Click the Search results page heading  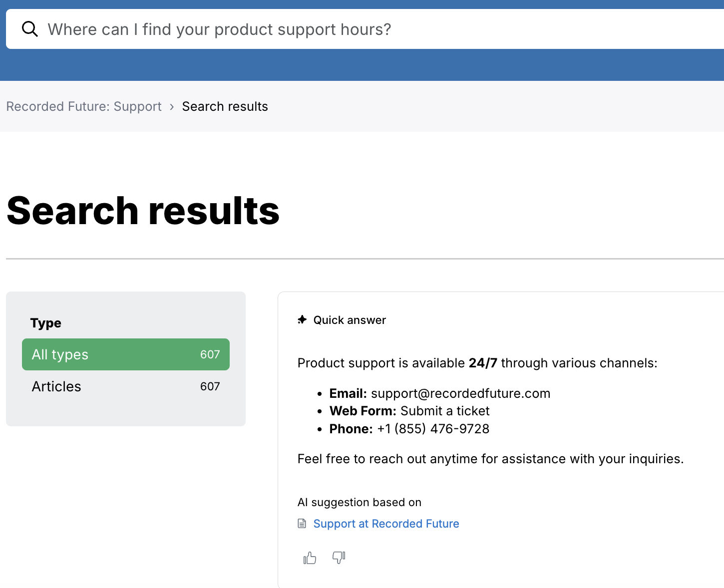[x=143, y=211]
